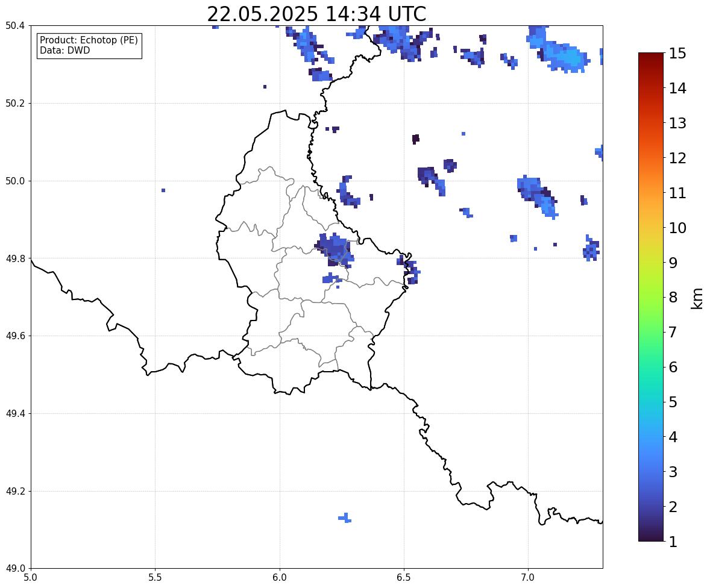Click colorbar tick label 3
This screenshot has height=588, width=710.
(673, 472)
